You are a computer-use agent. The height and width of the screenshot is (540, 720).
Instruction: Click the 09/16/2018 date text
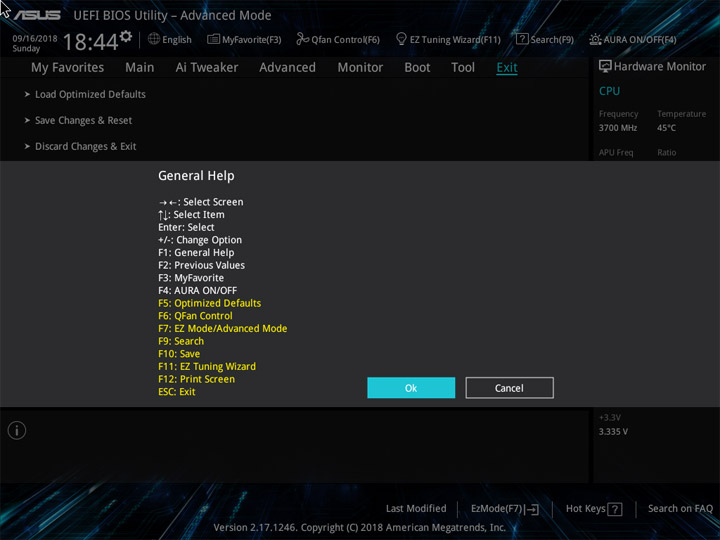[35, 39]
